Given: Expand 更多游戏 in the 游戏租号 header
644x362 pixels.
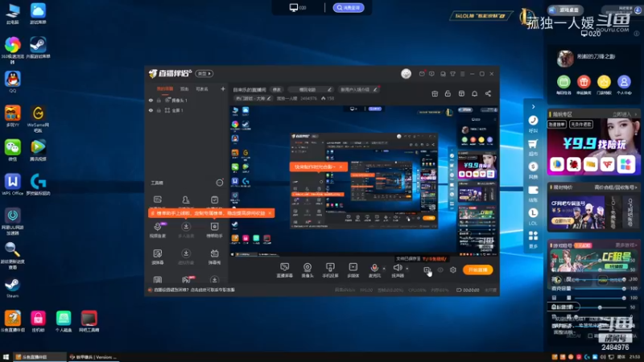Looking at the screenshot, I should tap(626, 245).
